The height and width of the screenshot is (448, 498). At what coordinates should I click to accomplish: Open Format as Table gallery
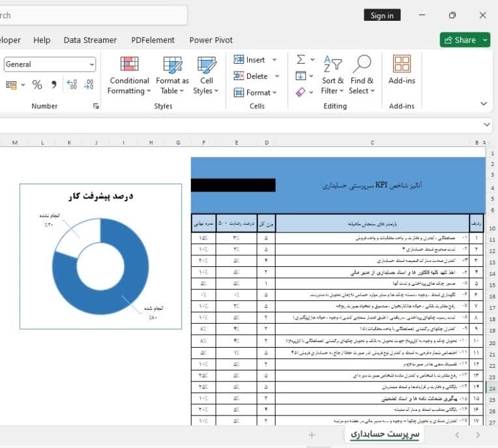pyautogui.click(x=172, y=76)
